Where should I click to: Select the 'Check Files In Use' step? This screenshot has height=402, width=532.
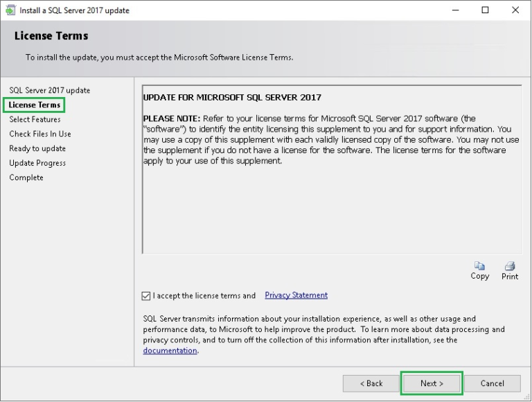(40, 134)
